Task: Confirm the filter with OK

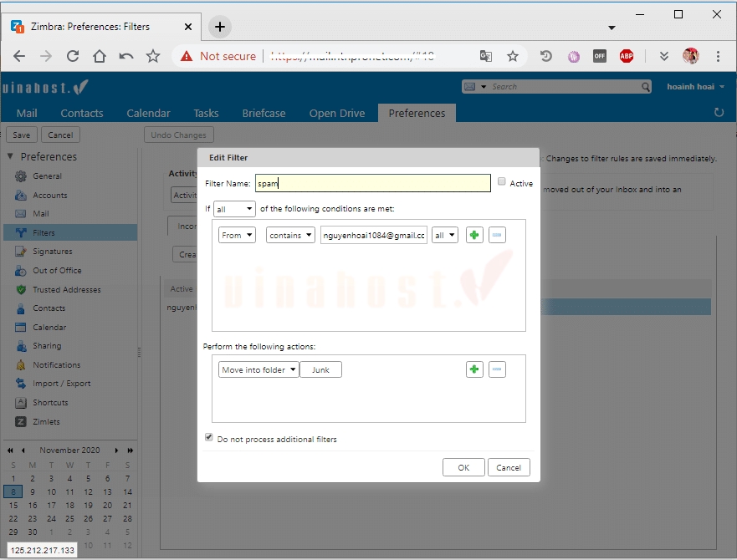Action: coord(463,467)
